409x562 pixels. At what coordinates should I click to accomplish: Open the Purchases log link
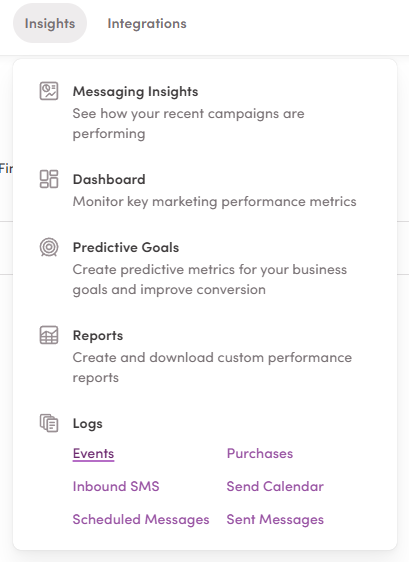coord(260,453)
